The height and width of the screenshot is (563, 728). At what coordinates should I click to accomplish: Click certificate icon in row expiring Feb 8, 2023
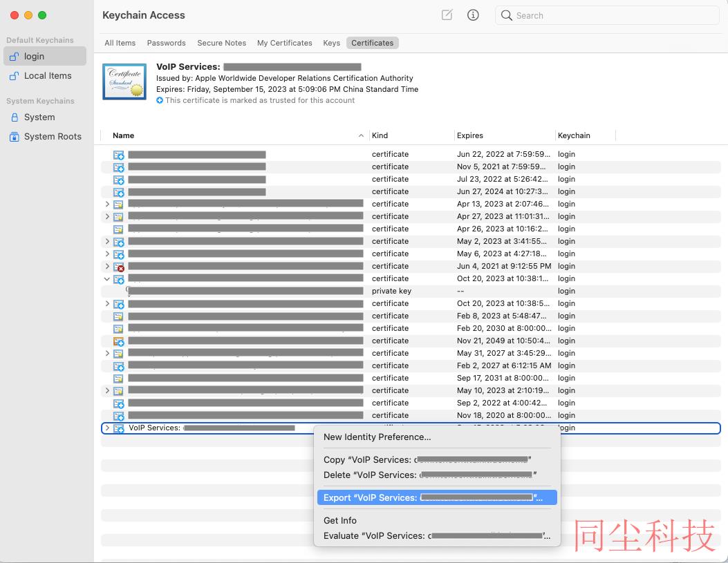(118, 316)
